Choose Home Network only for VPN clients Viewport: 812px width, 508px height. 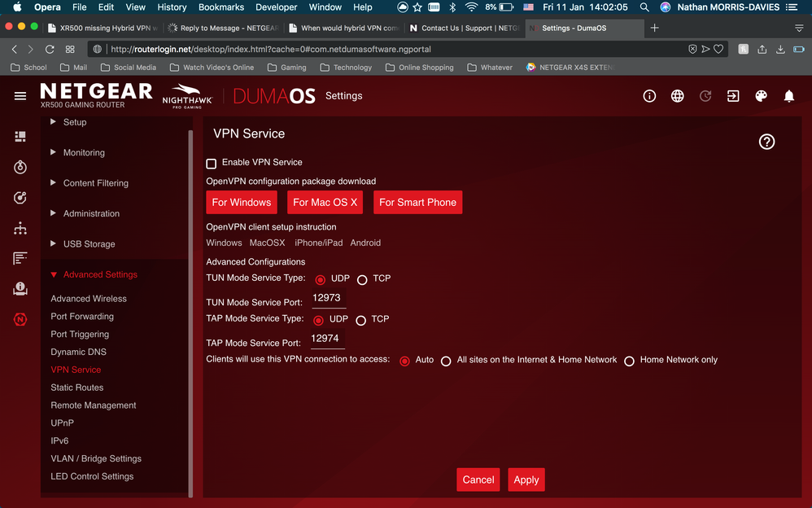click(629, 360)
